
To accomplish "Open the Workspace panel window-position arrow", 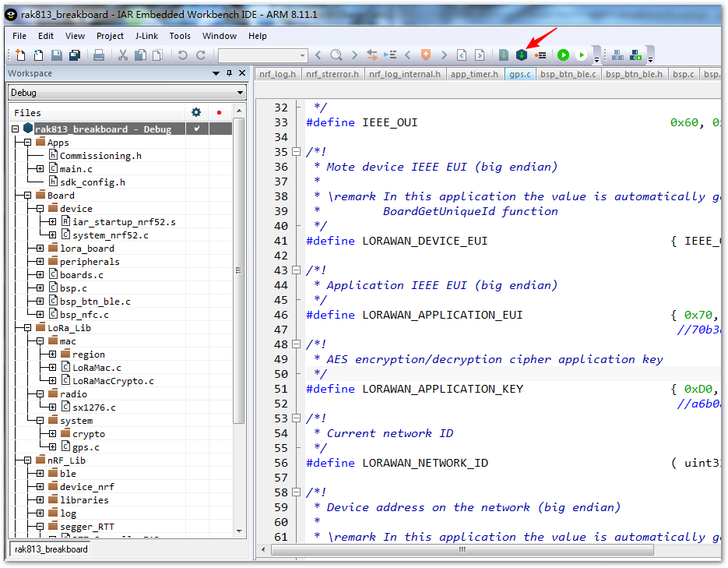I will pos(216,73).
